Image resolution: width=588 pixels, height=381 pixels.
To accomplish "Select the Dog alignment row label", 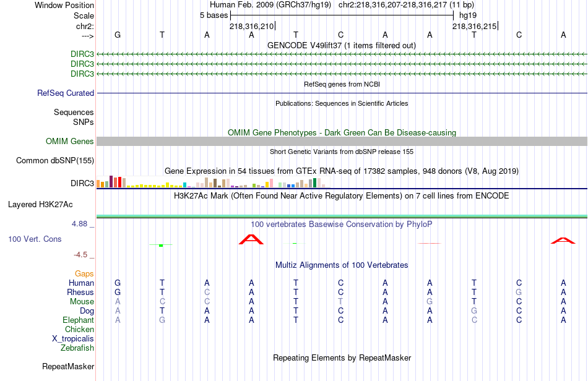I will point(87,311).
